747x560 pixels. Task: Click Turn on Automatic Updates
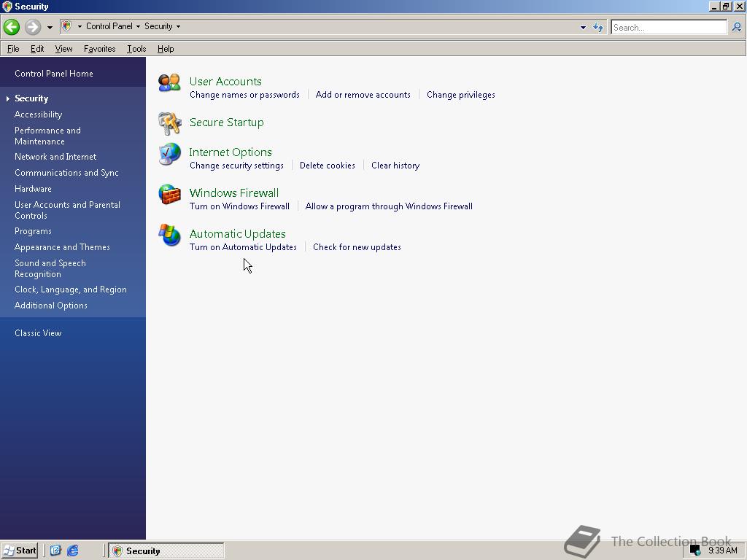(243, 247)
